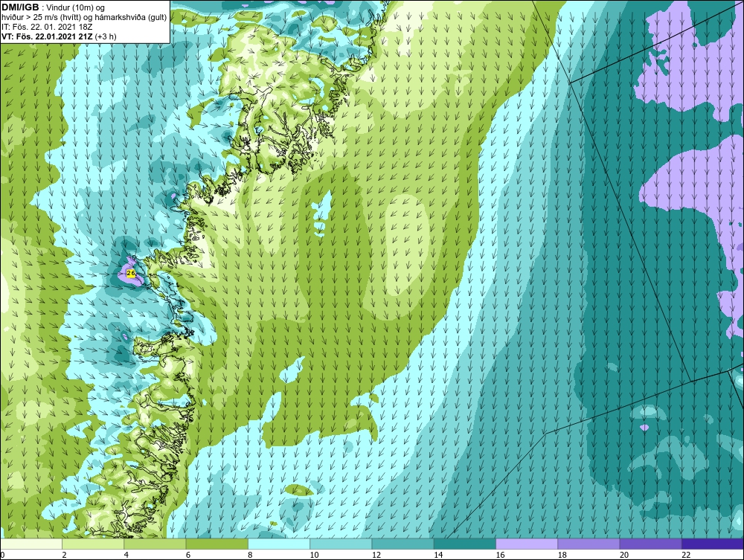
Task: Click the scale label '22'
Action: pos(686,555)
